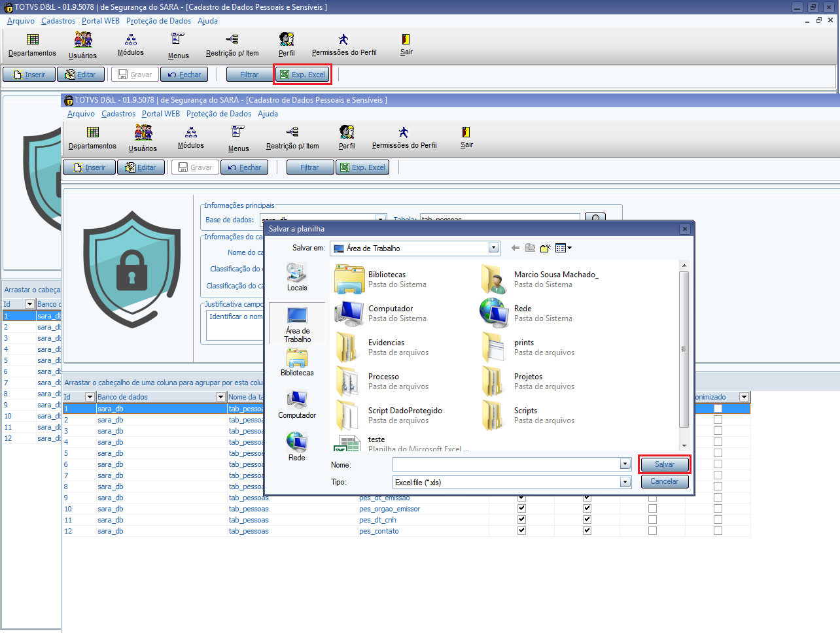
Task: Select Área de Trabalho in the places bar
Action: pyautogui.click(x=297, y=323)
